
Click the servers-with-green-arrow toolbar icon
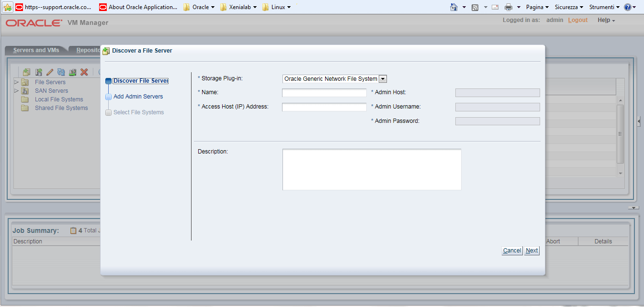[x=73, y=72]
